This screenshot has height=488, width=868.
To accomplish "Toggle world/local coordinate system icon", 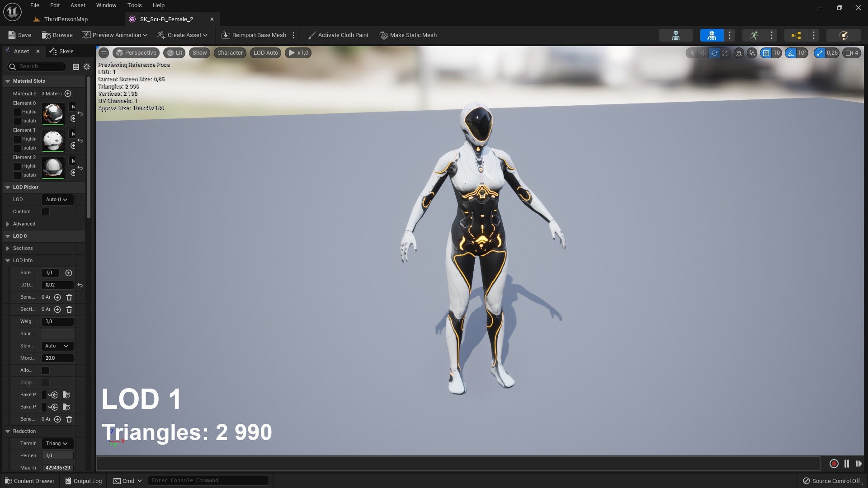I will [x=739, y=53].
